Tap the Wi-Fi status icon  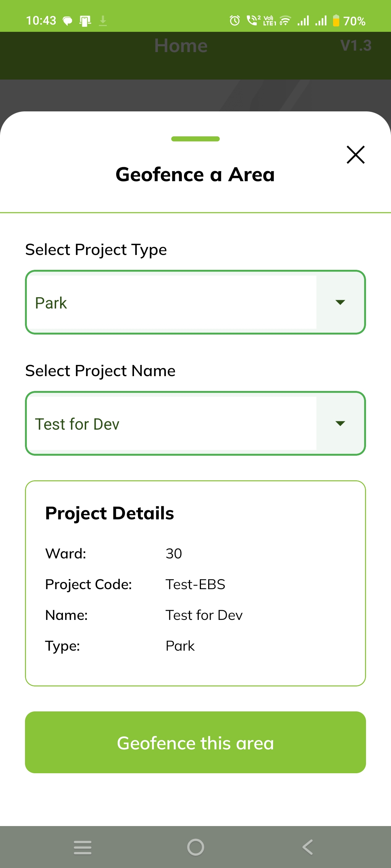[x=285, y=21]
